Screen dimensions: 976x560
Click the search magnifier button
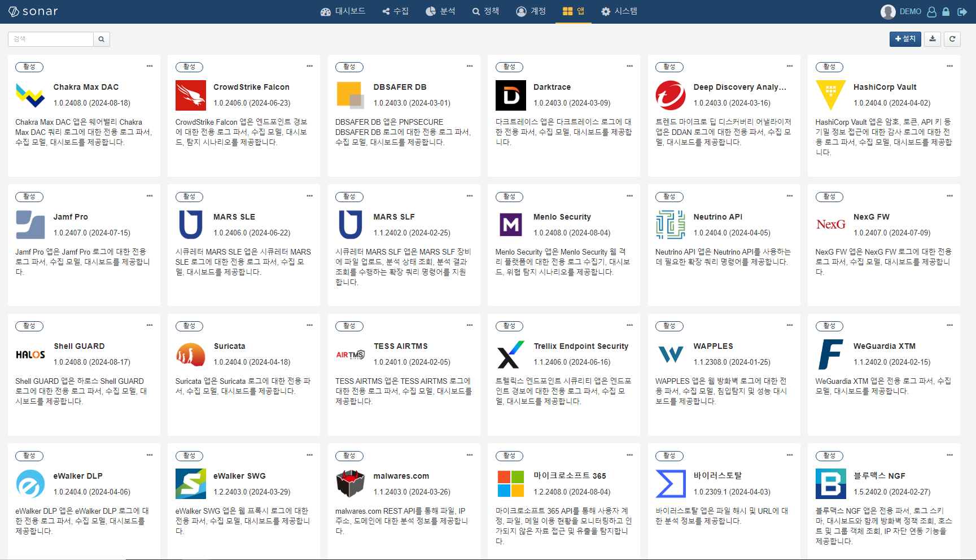click(x=102, y=39)
